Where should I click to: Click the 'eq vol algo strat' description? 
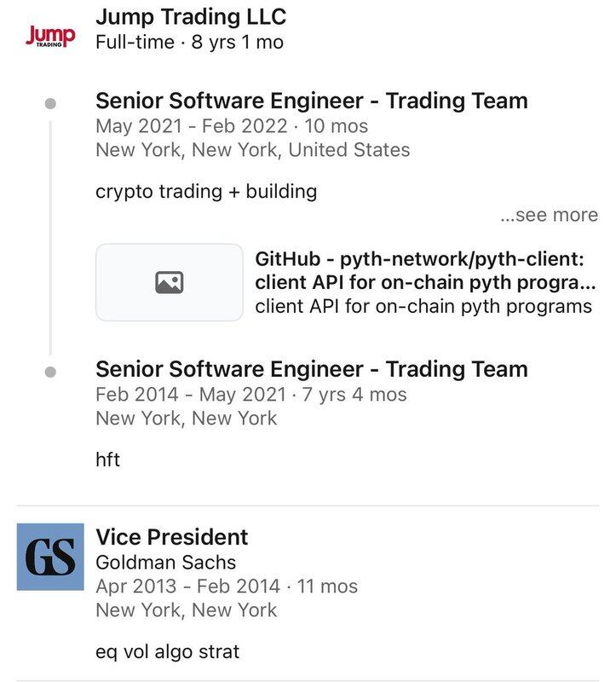click(x=167, y=652)
